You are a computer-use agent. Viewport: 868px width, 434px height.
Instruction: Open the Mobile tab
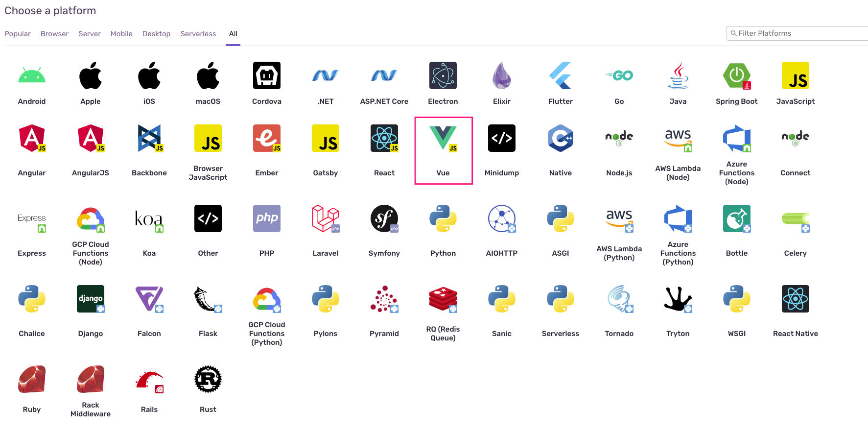click(121, 34)
